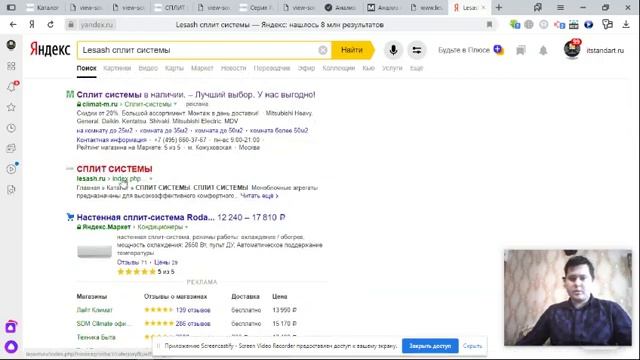Open the sidebar profile avatar at top
This screenshot has width=640, height=360.
(11, 44)
